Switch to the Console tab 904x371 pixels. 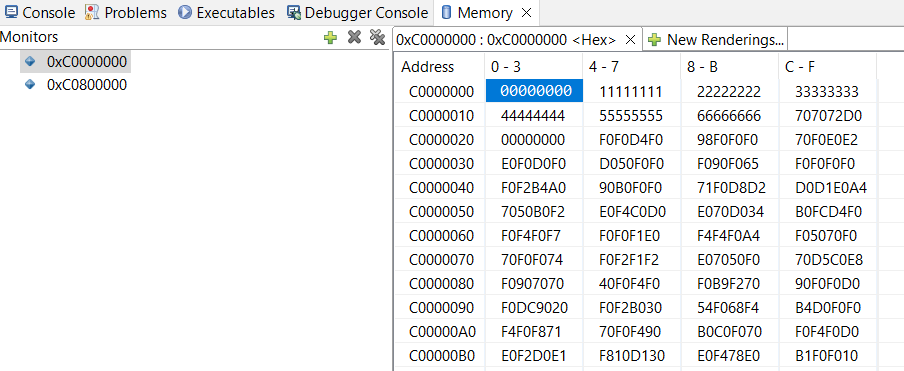point(40,13)
